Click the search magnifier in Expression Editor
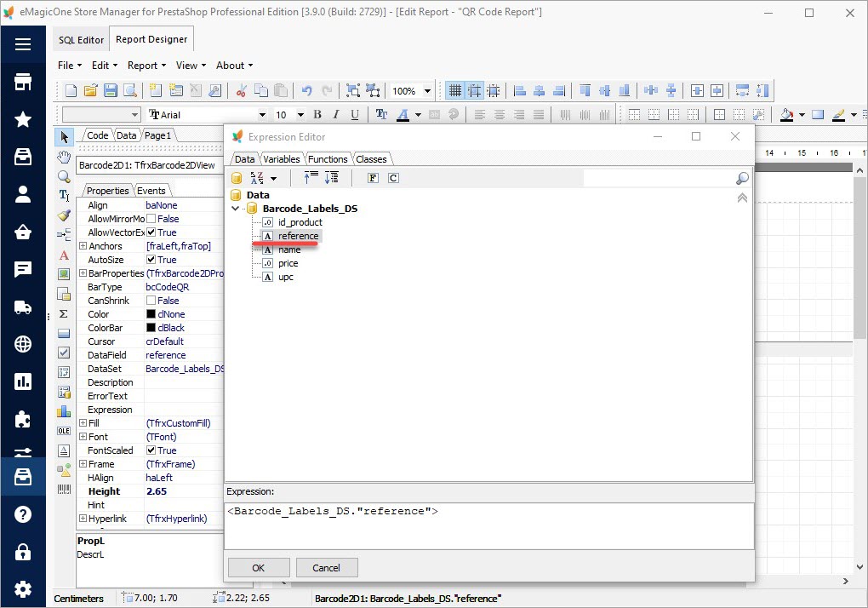Viewport: 868px width, 608px height. click(x=742, y=178)
